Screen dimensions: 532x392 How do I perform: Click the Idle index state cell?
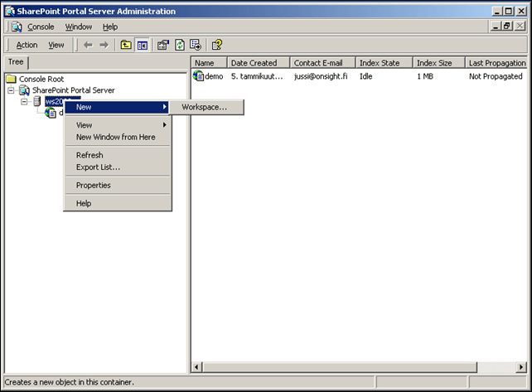click(x=366, y=76)
